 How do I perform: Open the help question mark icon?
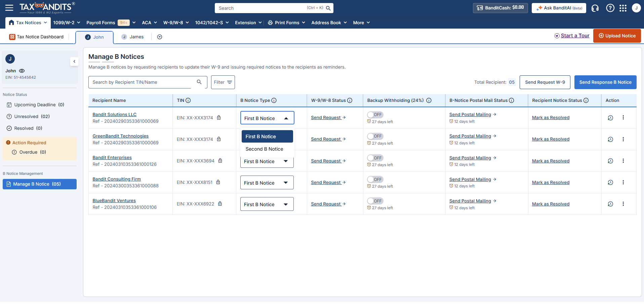[610, 8]
